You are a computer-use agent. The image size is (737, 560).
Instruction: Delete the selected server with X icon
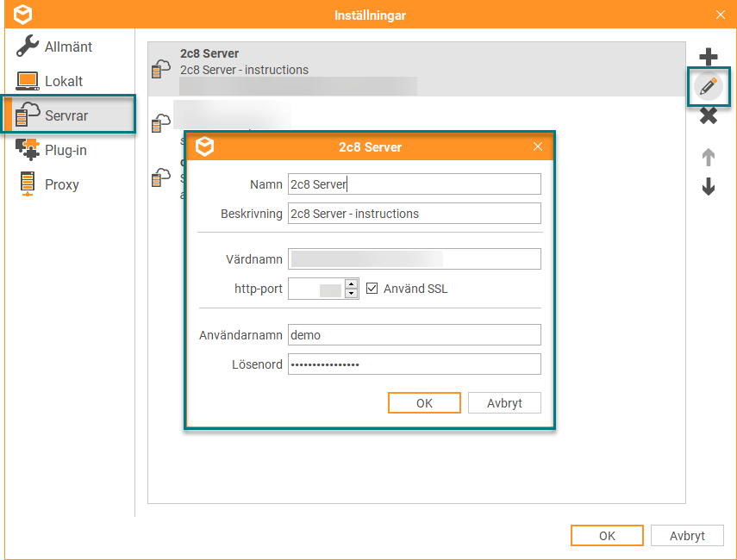[x=708, y=115]
